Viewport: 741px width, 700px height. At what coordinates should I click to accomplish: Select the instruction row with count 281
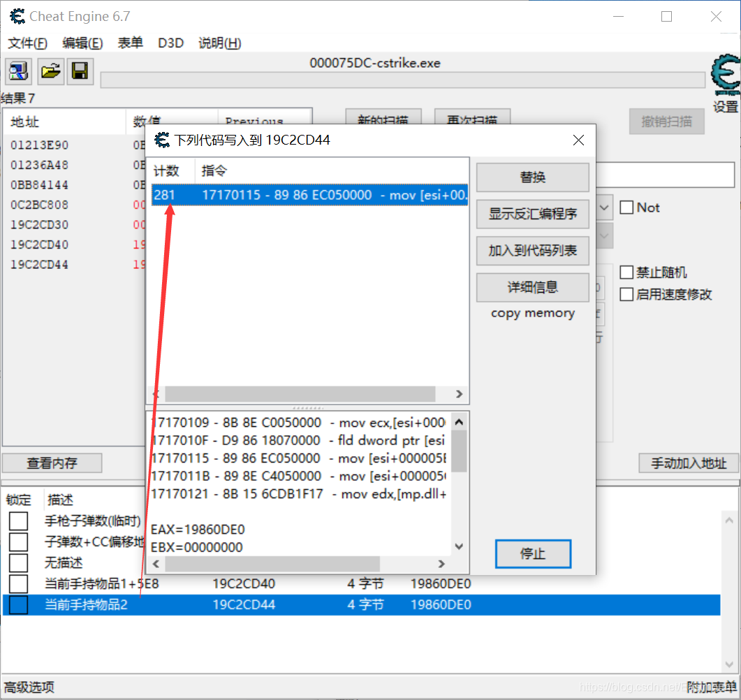[x=310, y=195]
